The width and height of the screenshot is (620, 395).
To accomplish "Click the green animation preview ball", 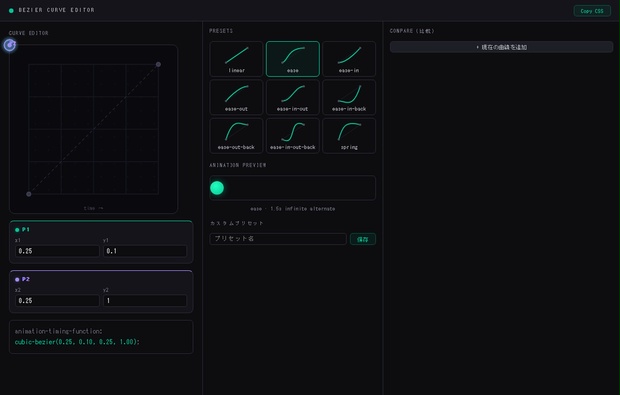I will point(217,188).
